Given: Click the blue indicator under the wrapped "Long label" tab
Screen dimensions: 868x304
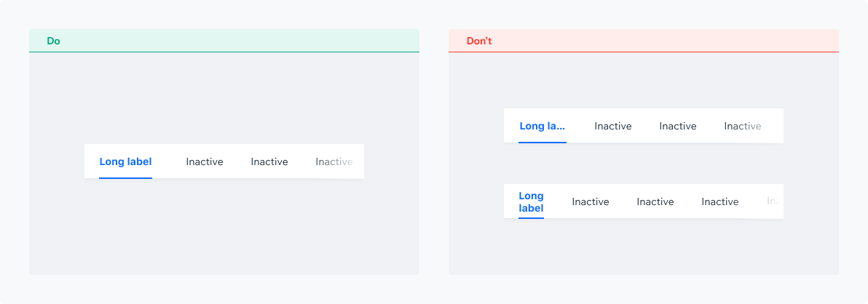Looking at the screenshot, I should pos(532,217).
